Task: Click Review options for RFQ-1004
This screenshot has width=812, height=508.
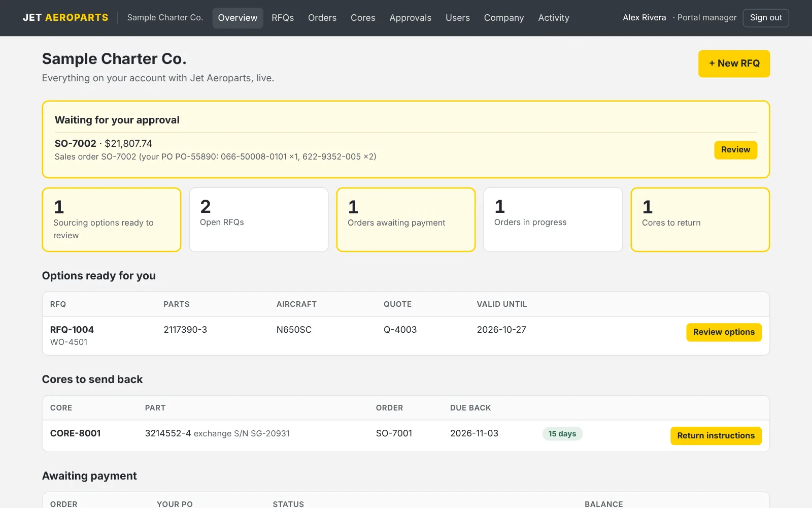Action: [x=724, y=332]
